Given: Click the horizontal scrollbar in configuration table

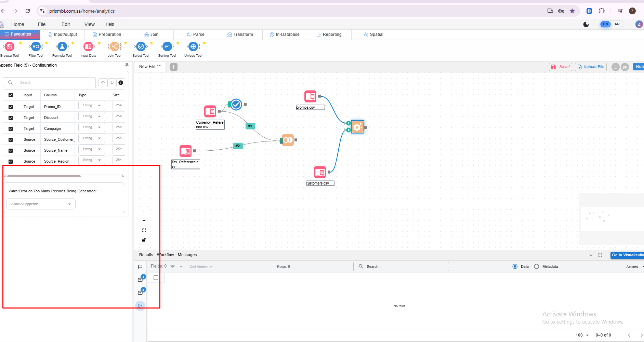Looking at the screenshot, I should click(x=44, y=176).
